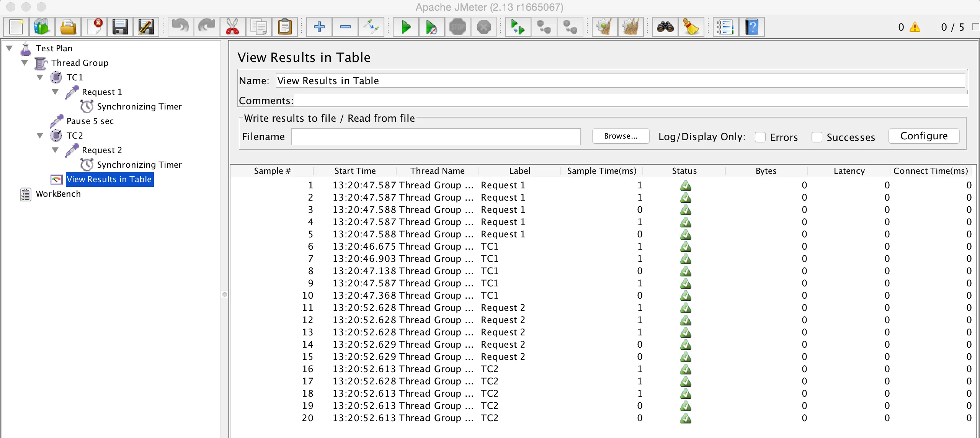
Task: Collapse the Thread Group tree node
Action: pyautogui.click(x=25, y=63)
